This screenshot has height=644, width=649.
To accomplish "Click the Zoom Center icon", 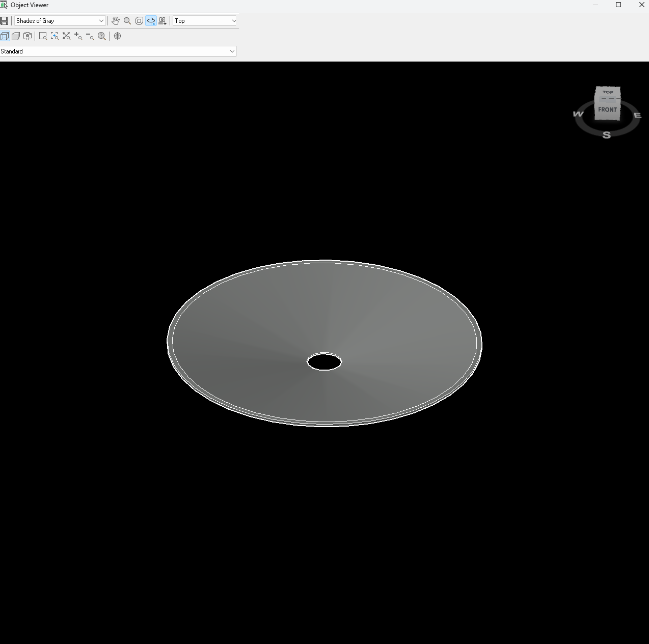I will tap(55, 36).
